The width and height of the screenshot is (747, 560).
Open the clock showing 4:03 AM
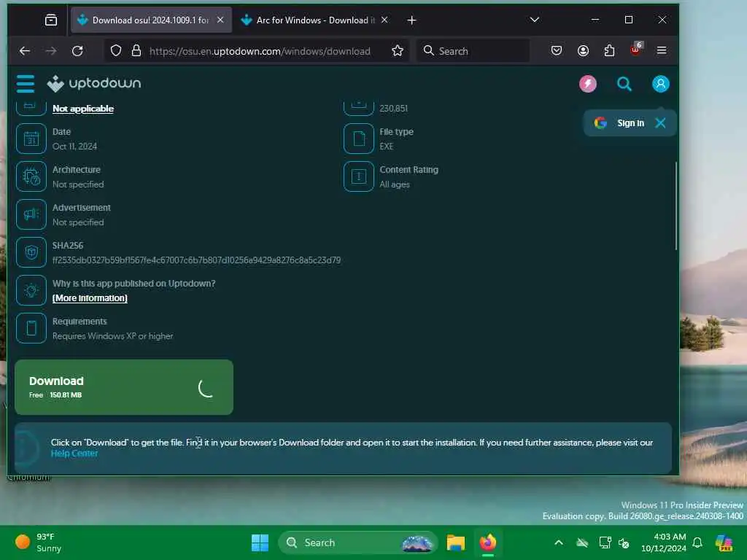click(664, 542)
